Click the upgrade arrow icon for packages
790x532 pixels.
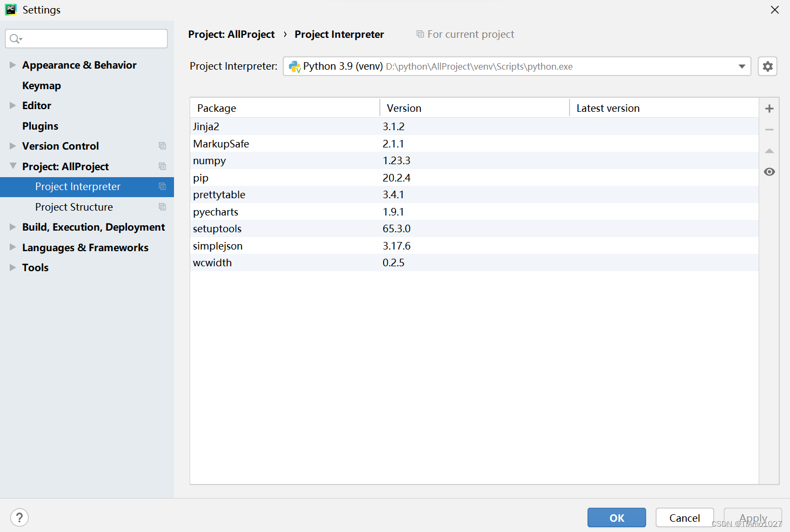[769, 151]
